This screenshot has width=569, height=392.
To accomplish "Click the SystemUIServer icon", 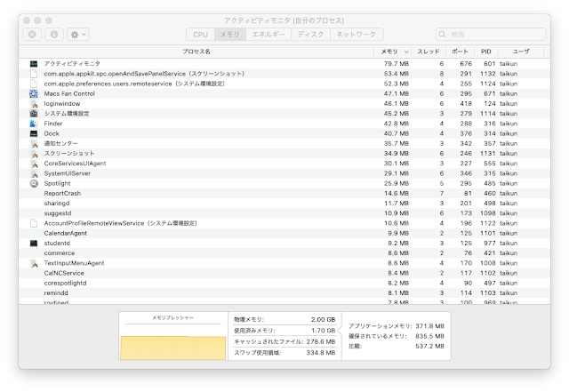I will click(34, 173).
